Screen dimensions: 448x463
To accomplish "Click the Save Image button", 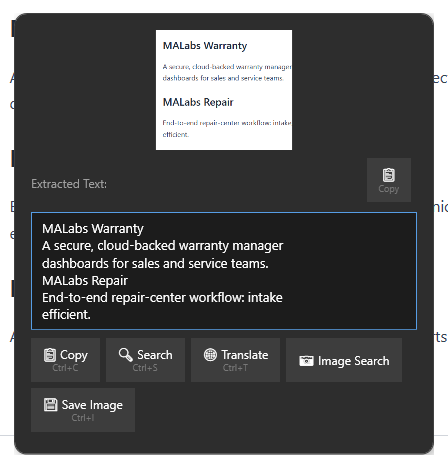I will (83, 410).
